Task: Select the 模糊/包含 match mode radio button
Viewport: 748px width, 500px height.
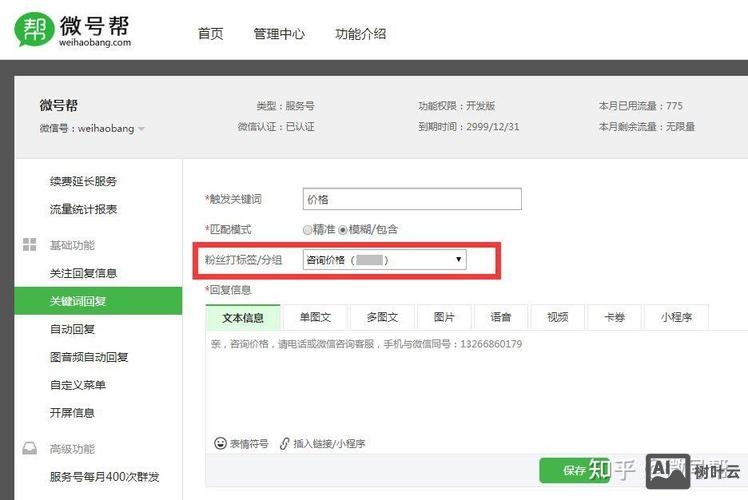Action: pos(343,230)
